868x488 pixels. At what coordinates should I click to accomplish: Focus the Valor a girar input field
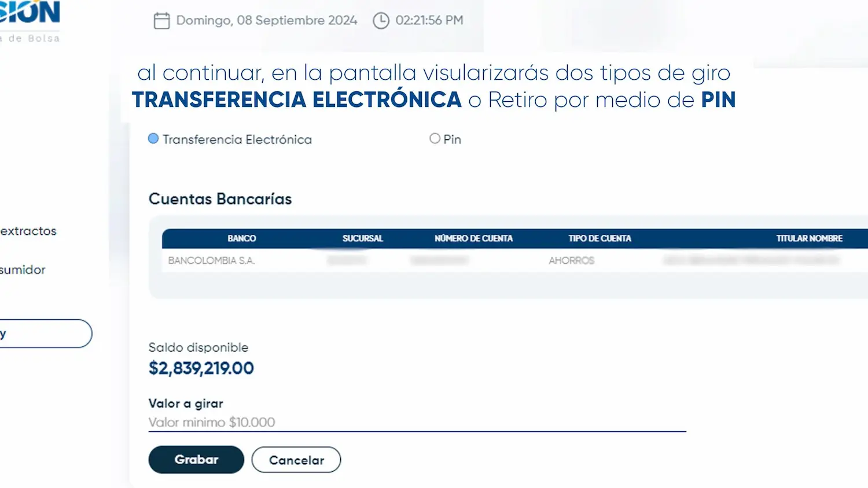[x=417, y=422]
